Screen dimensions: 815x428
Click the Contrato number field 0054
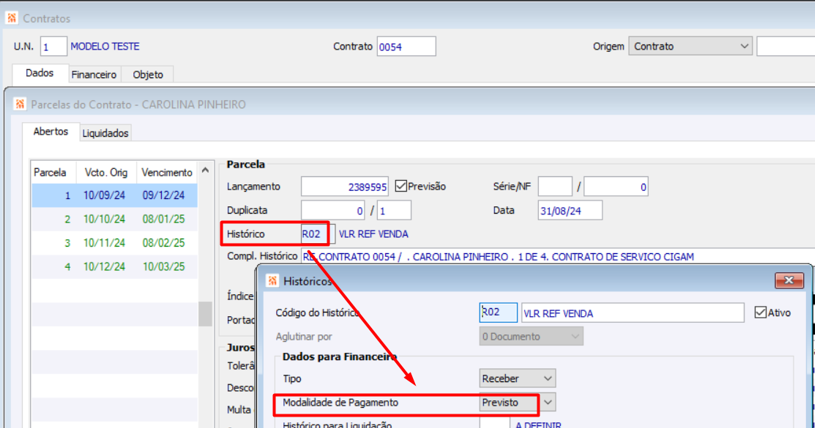[406, 46]
